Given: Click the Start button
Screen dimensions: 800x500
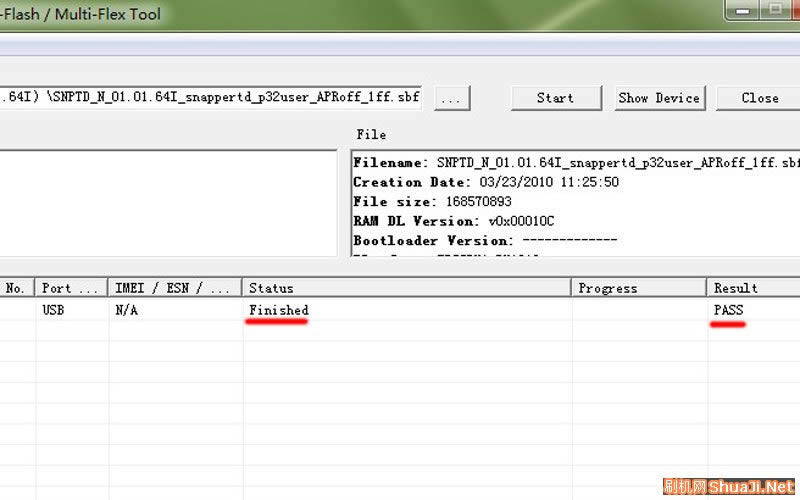Looking at the screenshot, I should (555, 98).
